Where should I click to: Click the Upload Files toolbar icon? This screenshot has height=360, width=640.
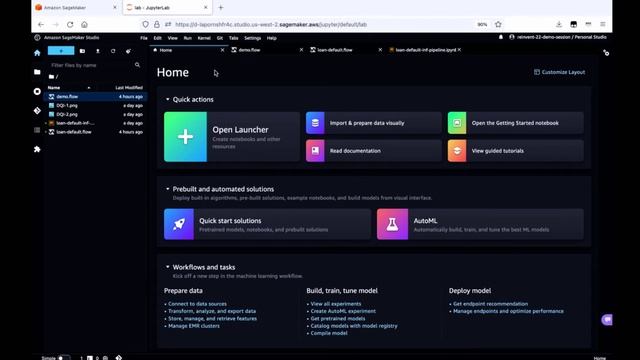click(98, 51)
